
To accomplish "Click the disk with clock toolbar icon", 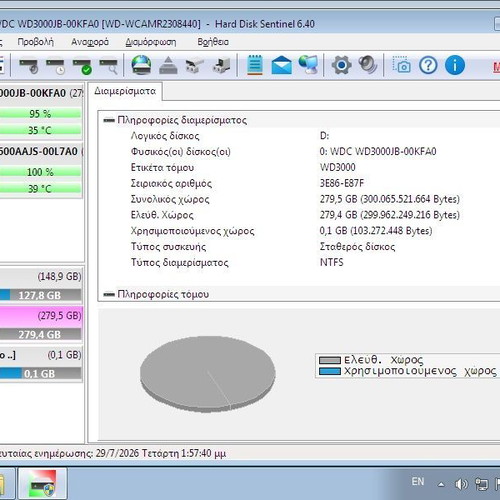I will (55, 66).
